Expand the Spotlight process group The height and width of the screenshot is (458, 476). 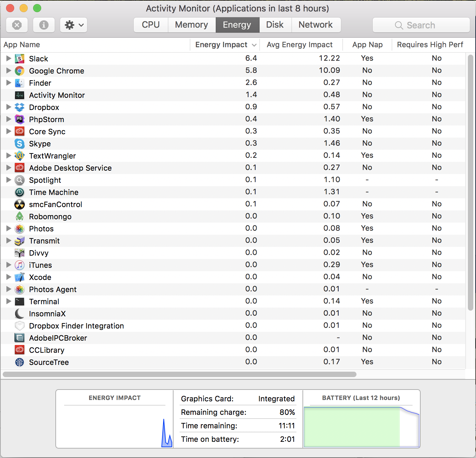tap(9, 180)
